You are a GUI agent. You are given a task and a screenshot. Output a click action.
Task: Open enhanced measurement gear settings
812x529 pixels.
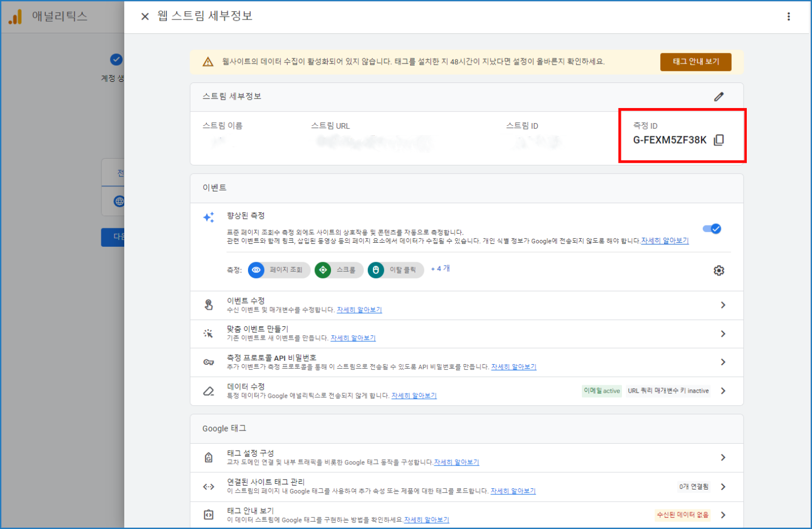[x=719, y=271]
